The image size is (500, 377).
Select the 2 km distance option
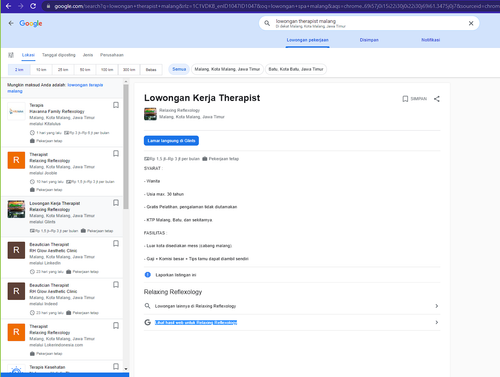tap(19, 70)
